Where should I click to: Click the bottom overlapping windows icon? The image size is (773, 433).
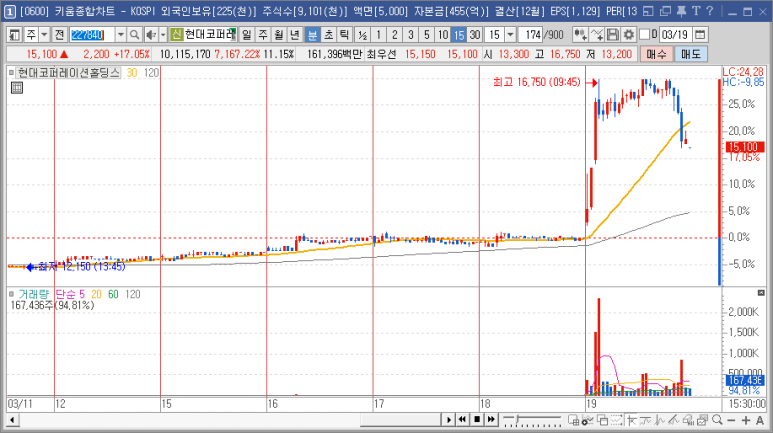[x=602, y=420]
